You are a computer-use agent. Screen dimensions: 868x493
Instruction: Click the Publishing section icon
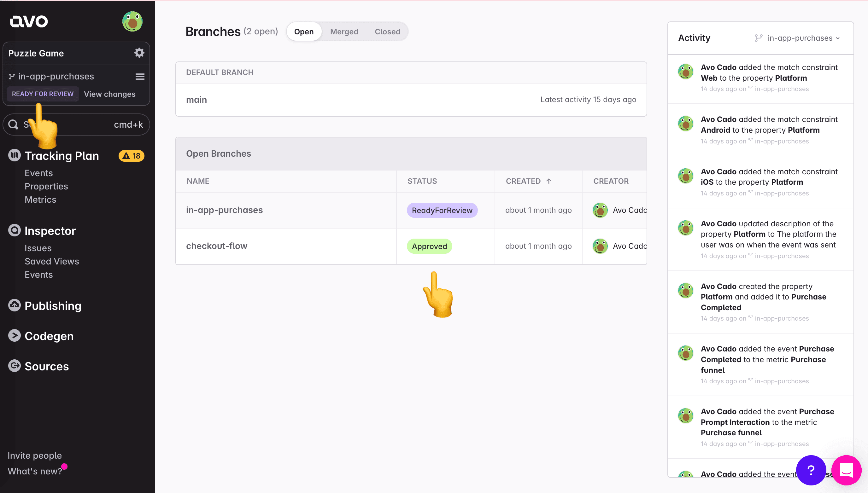tap(14, 306)
